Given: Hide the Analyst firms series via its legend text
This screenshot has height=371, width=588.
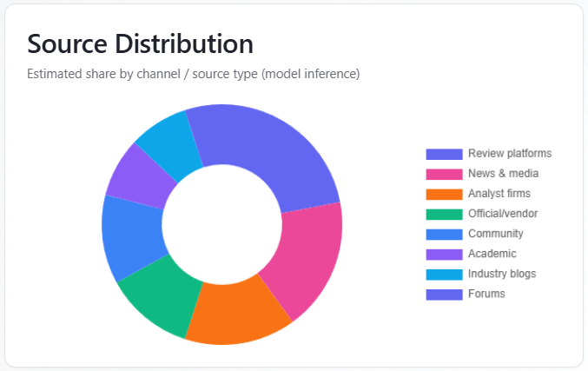Looking at the screenshot, I should (499, 194).
